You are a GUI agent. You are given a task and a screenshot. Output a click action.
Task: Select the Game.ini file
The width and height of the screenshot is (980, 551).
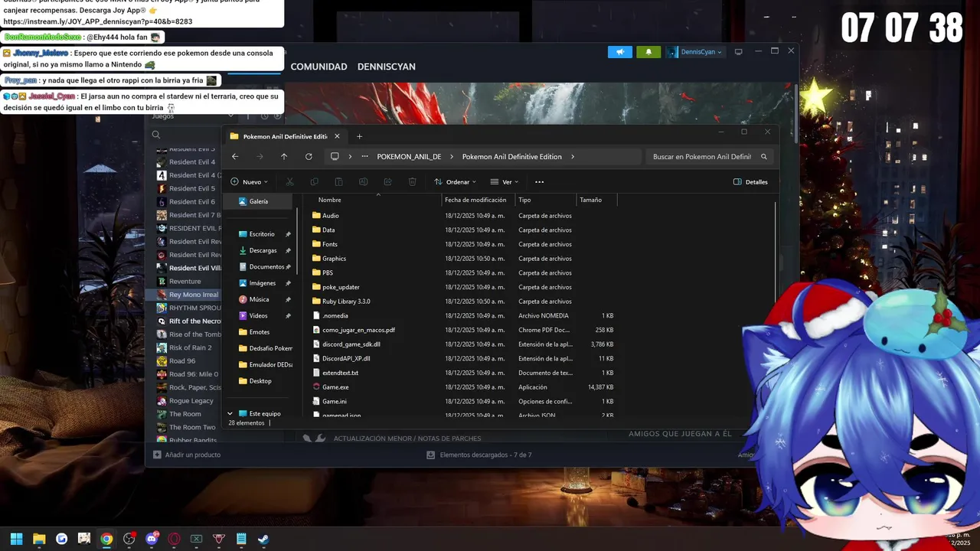click(x=334, y=402)
